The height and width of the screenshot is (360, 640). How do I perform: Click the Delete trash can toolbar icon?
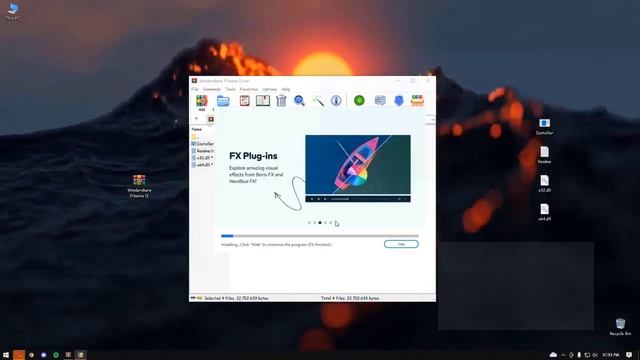point(281,100)
